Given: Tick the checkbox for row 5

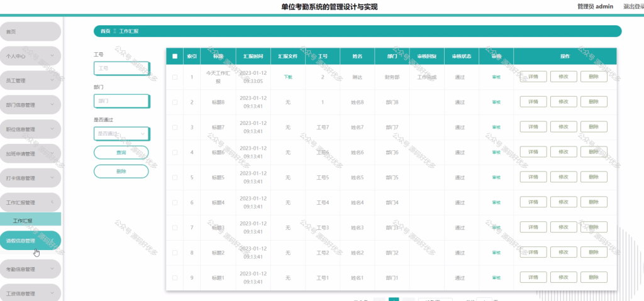Looking at the screenshot, I should (x=175, y=177).
